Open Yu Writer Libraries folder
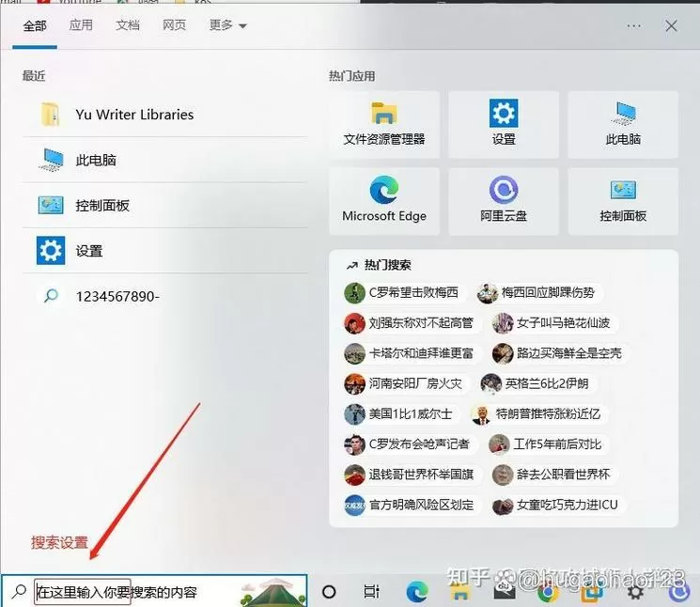This screenshot has height=607, width=700. pyautogui.click(x=165, y=115)
